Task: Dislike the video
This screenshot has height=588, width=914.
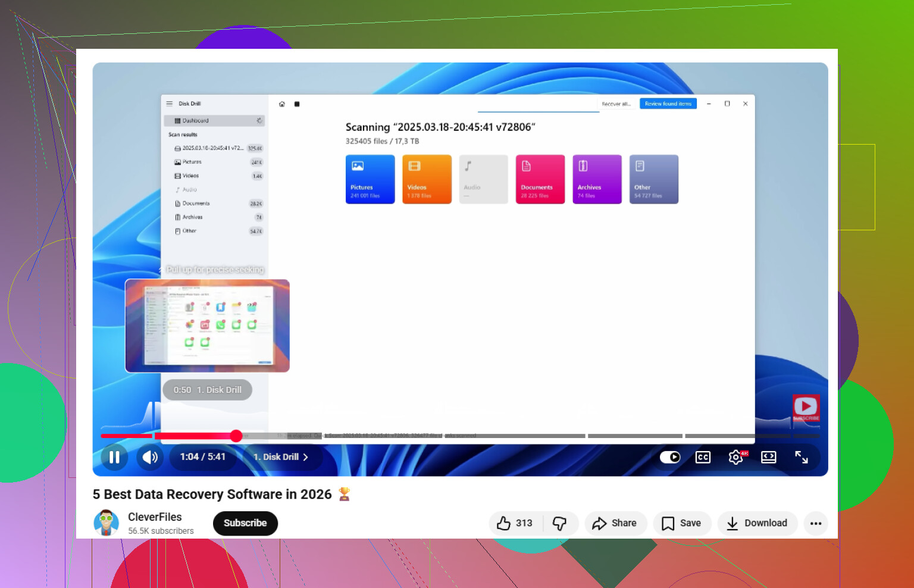Action: click(561, 523)
